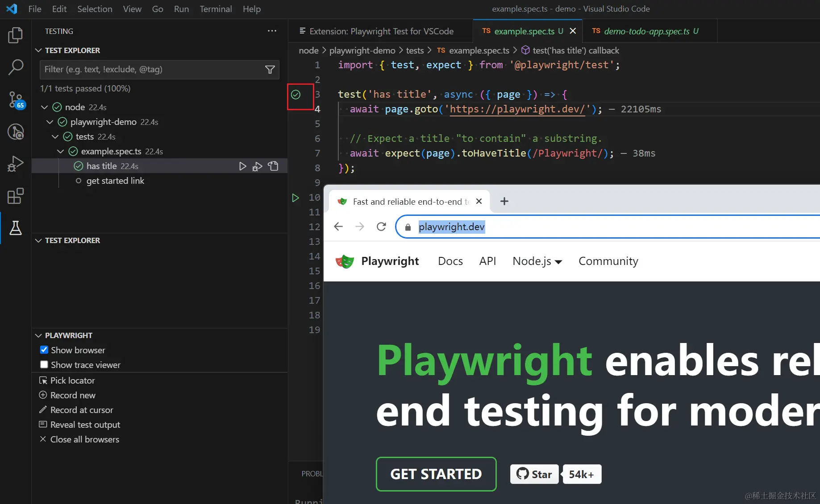
Task: Open the API link on Playwright site
Action: (487, 261)
